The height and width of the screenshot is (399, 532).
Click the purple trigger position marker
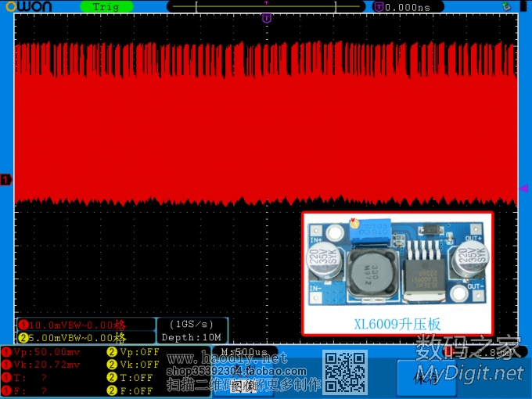pyautogui.click(x=267, y=18)
